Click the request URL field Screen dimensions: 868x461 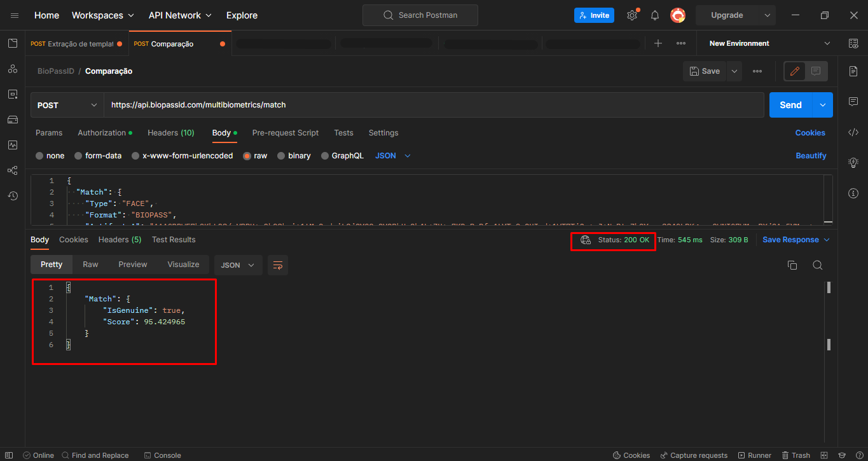coord(434,105)
